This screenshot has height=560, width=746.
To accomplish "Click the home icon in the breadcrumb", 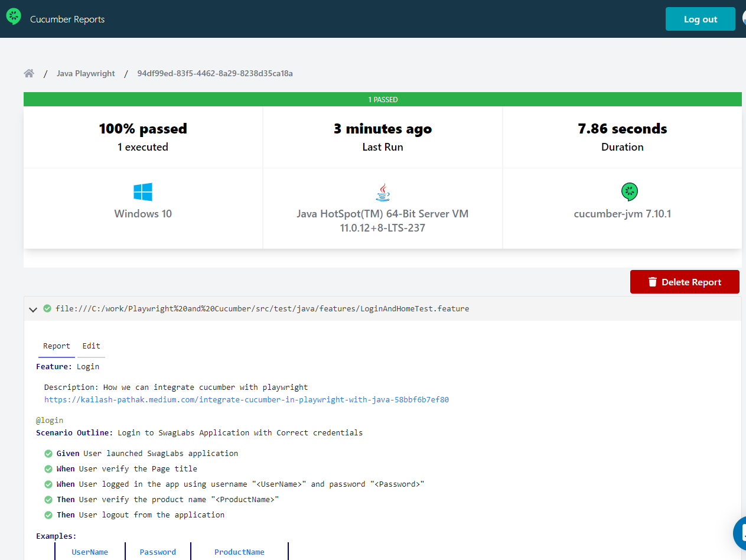I will point(28,73).
